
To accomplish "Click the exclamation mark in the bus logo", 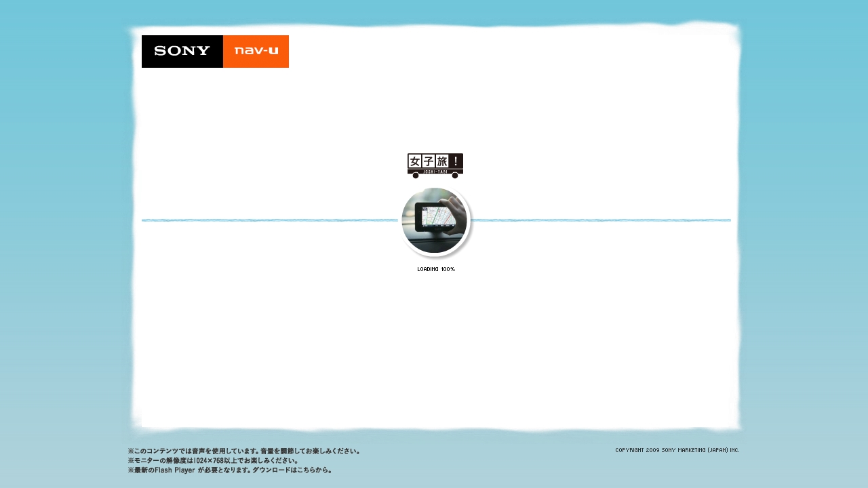I will [457, 161].
